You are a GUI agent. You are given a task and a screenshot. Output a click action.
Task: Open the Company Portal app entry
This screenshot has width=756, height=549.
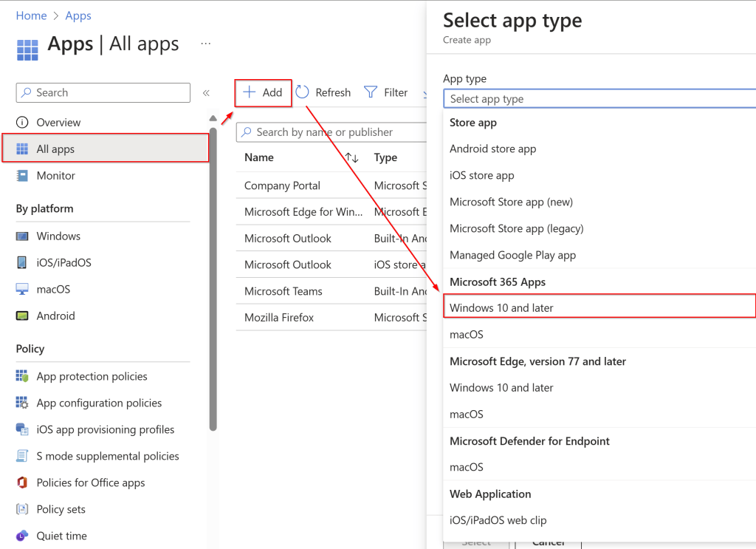(x=282, y=186)
